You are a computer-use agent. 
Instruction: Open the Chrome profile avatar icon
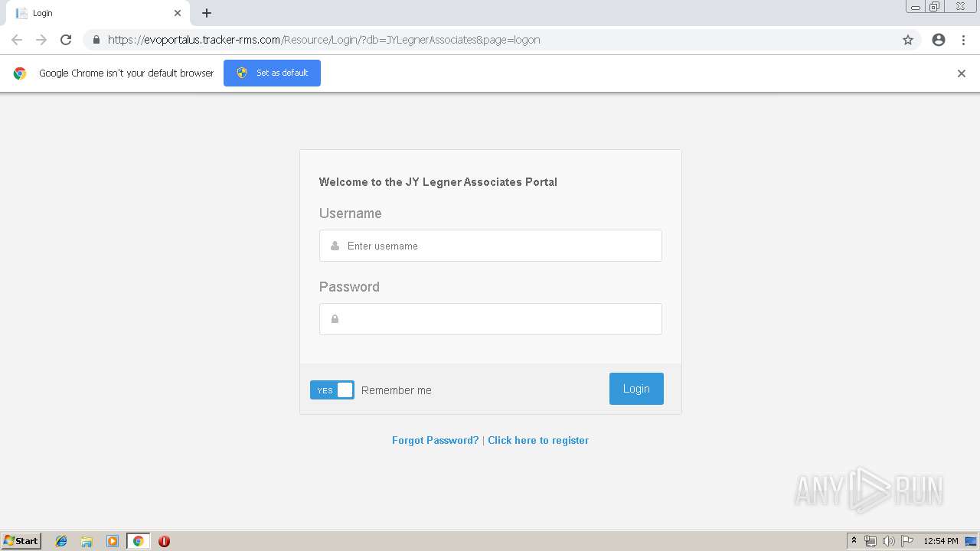pyautogui.click(x=939, y=40)
